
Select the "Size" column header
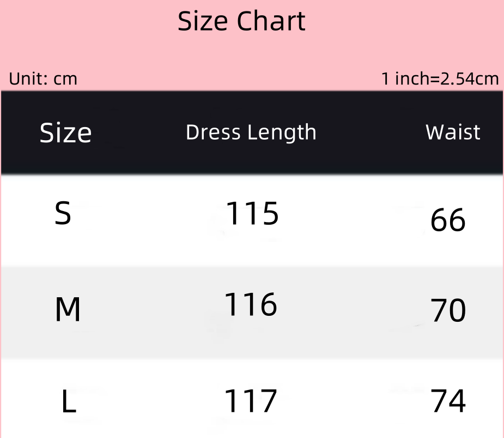click(65, 133)
